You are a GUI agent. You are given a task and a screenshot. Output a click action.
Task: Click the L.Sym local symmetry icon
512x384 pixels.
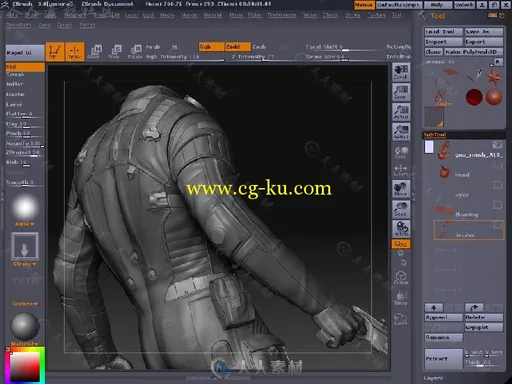coord(401,170)
